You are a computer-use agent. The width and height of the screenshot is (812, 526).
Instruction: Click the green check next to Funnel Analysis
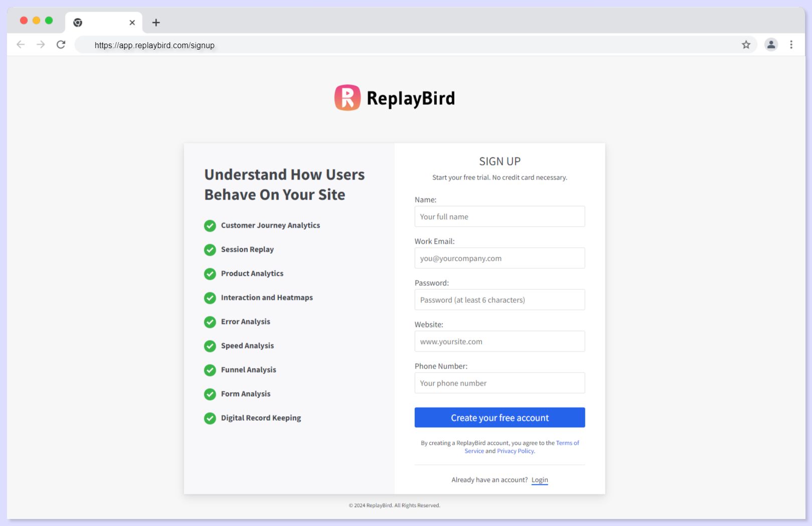pyautogui.click(x=210, y=370)
